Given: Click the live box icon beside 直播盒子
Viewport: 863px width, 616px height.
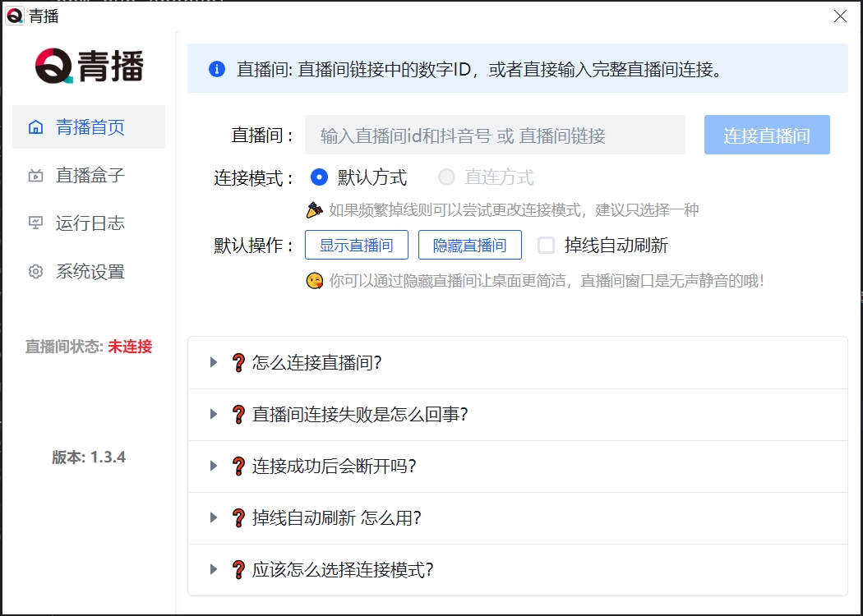Looking at the screenshot, I should coord(36,176).
